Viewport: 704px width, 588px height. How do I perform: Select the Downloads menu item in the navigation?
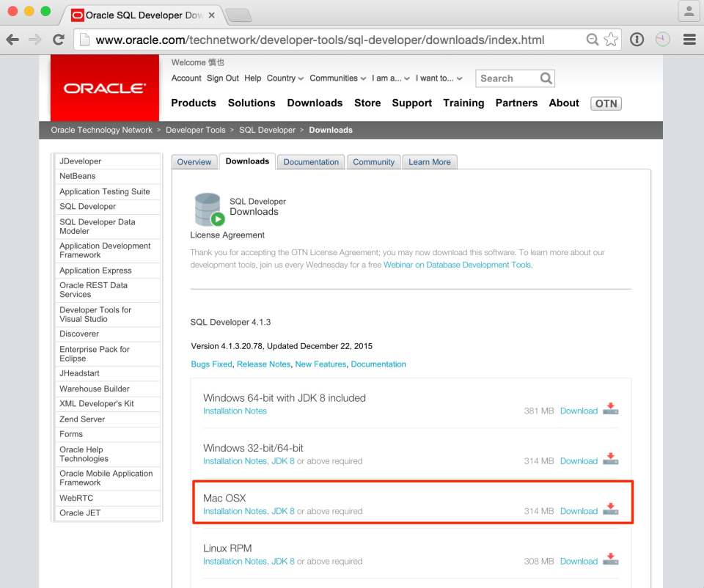(315, 103)
